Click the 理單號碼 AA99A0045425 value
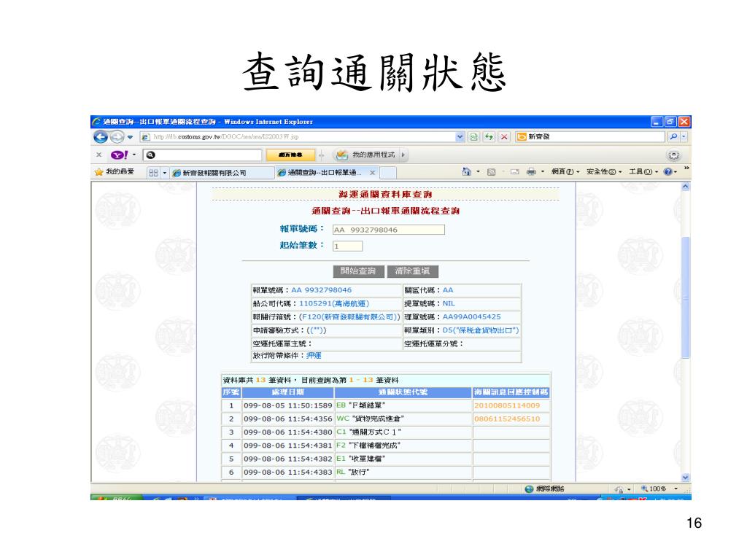 [472, 316]
